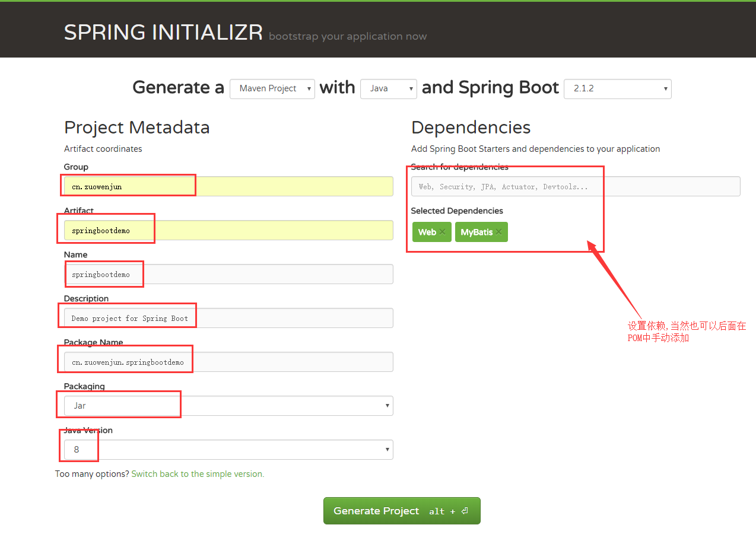Viewport: 756px width, 541px height.
Task: Open the Maven Project type dropdown
Action: click(272, 88)
